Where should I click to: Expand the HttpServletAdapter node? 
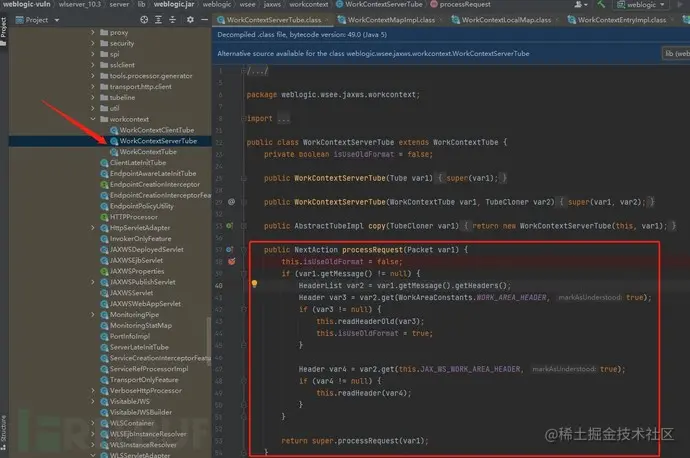point(92,227)
